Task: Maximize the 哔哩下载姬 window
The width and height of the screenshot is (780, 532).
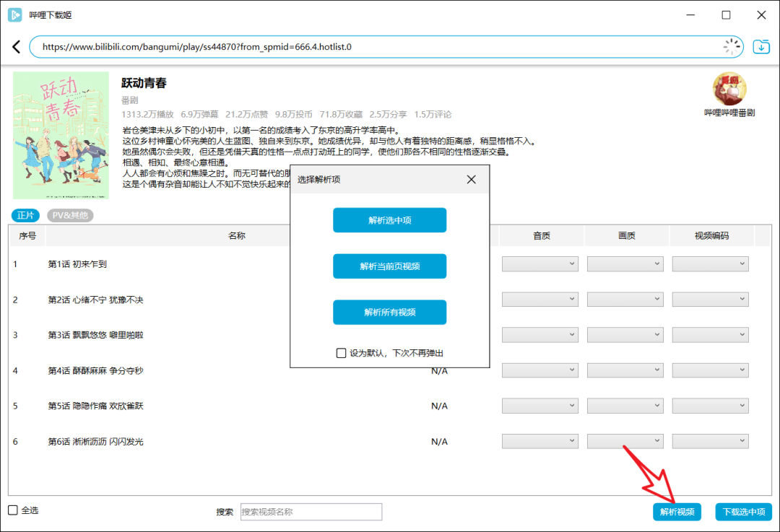Action: [x=726, y=15]
